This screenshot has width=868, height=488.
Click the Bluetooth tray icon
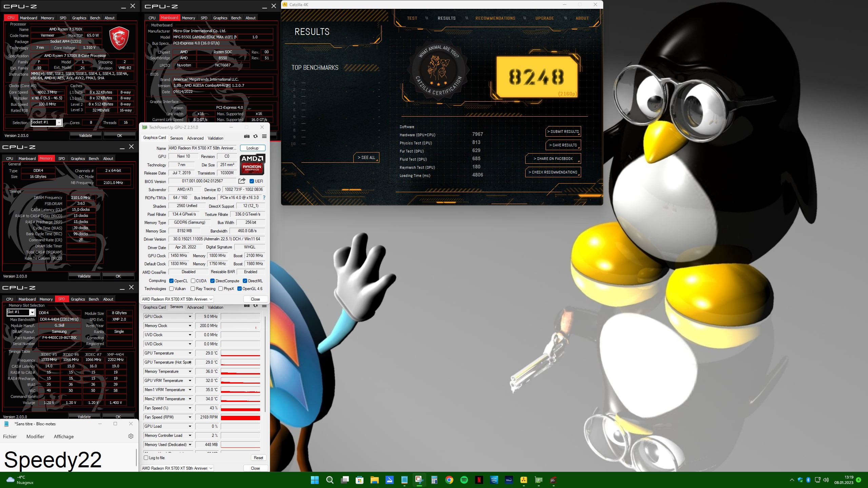(x=808, y=480)
